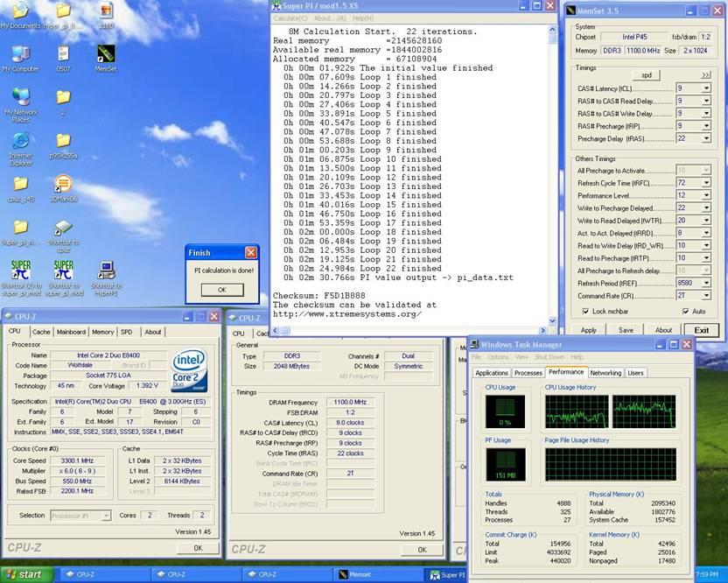Open the Act. to Act. Delayed (tRRD) dropdown

point(706,233)
